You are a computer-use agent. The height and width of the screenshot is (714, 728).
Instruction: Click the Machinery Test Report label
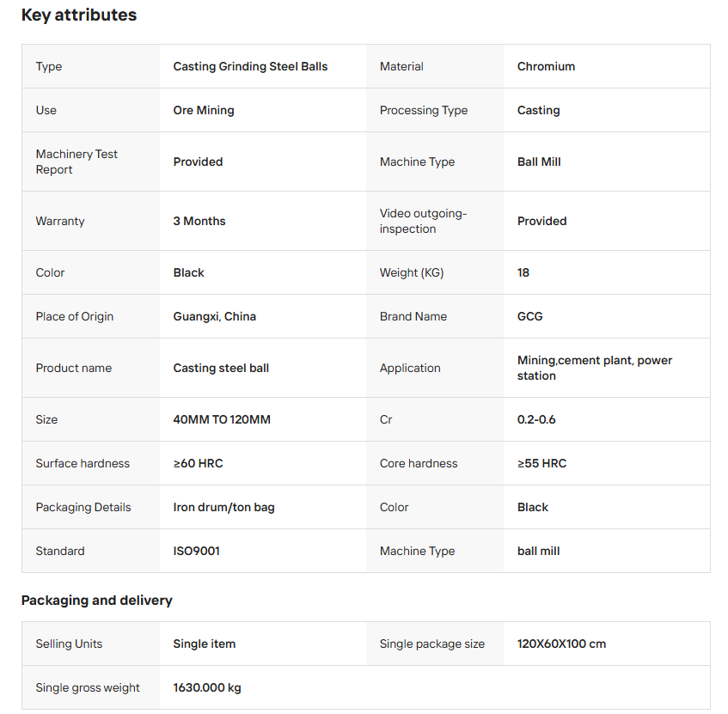point(76,162)
